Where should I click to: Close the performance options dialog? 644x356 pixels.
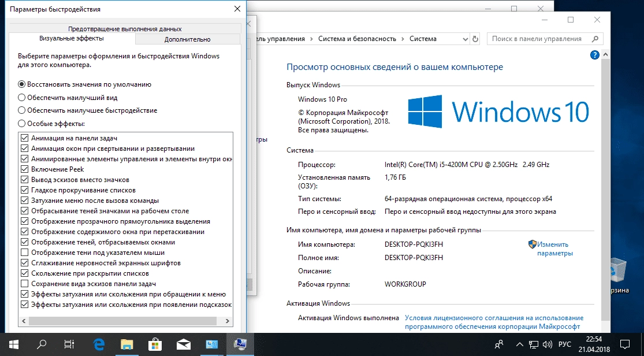tap(237, 9)
